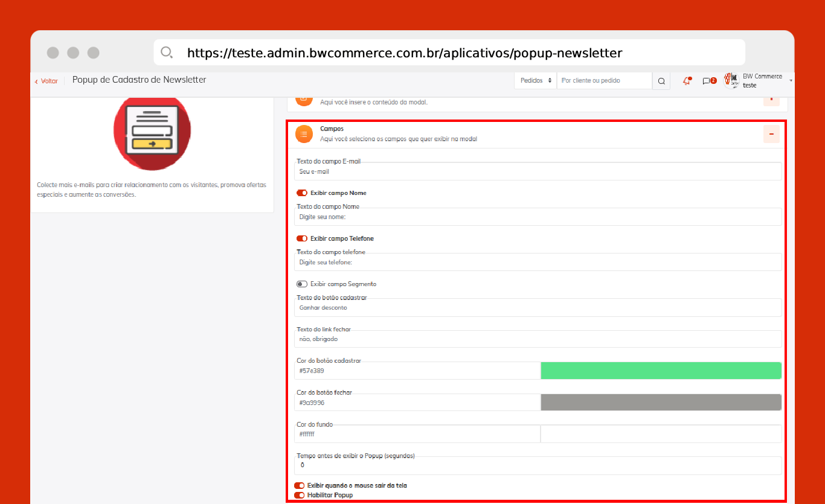Enable the Exibir campo Segmento switch
Image resolution: width=825 pixels, height=504 pixels.
coord(302,284)
